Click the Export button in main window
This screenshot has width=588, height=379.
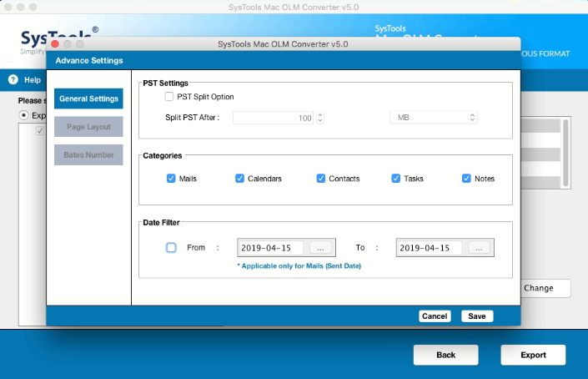533,355
